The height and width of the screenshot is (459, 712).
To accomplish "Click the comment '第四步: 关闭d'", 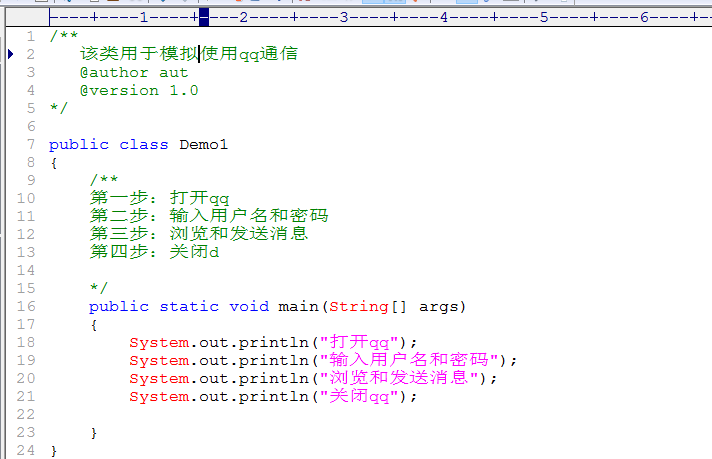I will coord(154,252).
